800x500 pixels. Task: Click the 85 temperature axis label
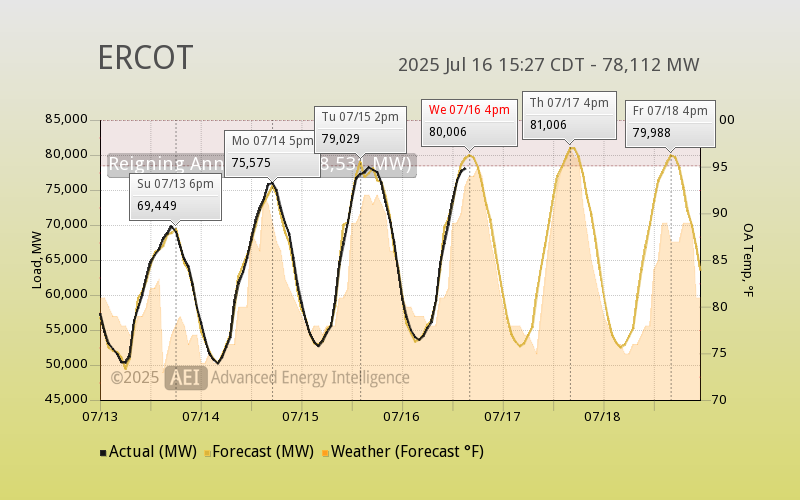pos(720,260)
